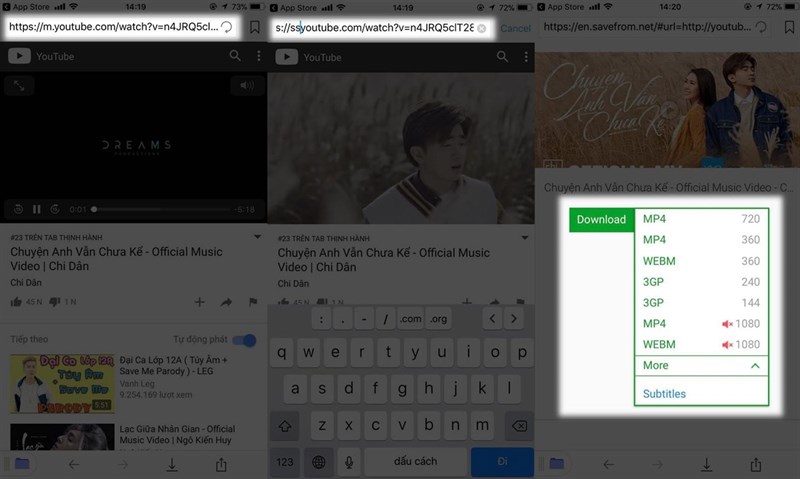Image resolution: width=800 pixels, height=479 pixels.
Task: Cancel URL editing in middle screen
Action: tap(515, 29)
